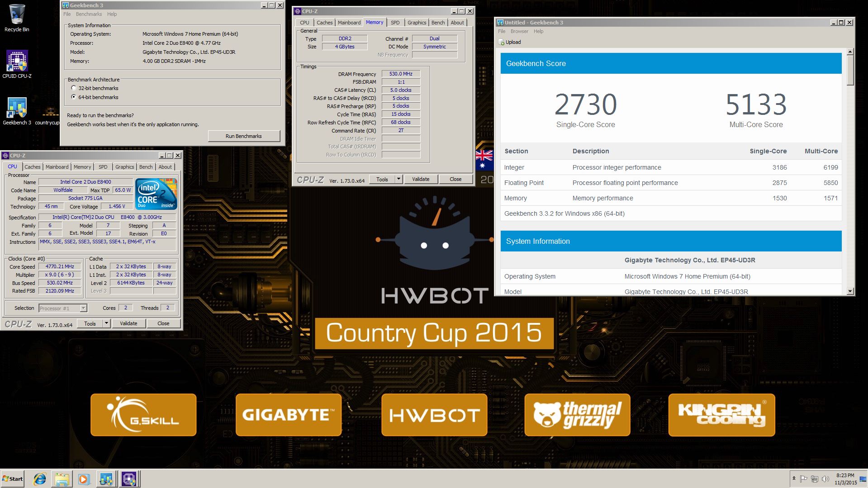This screenshot has width=868, height=488.
Task: Select 64-bit benchmarks radio button
Action: pyautogui.click(x=73, y=97)
